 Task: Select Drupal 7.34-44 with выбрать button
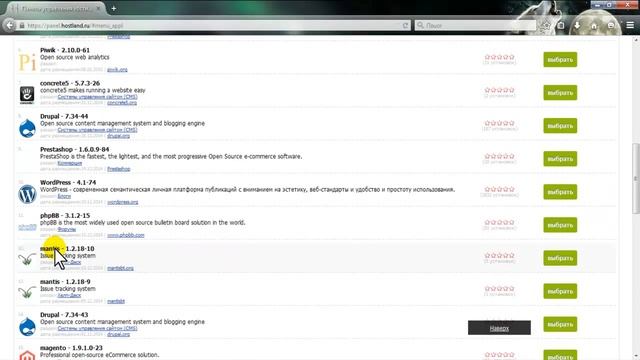point(560,126)
